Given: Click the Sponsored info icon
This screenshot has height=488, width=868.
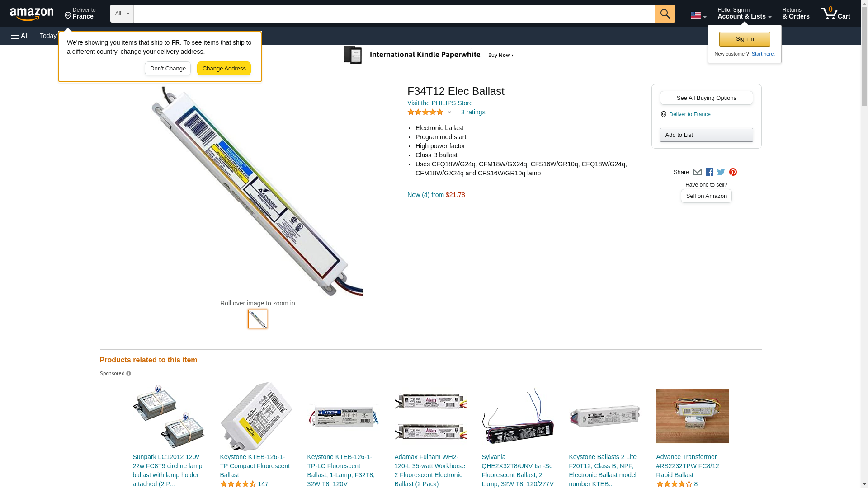Looking at the screenshot, I should tap(129, 374).
